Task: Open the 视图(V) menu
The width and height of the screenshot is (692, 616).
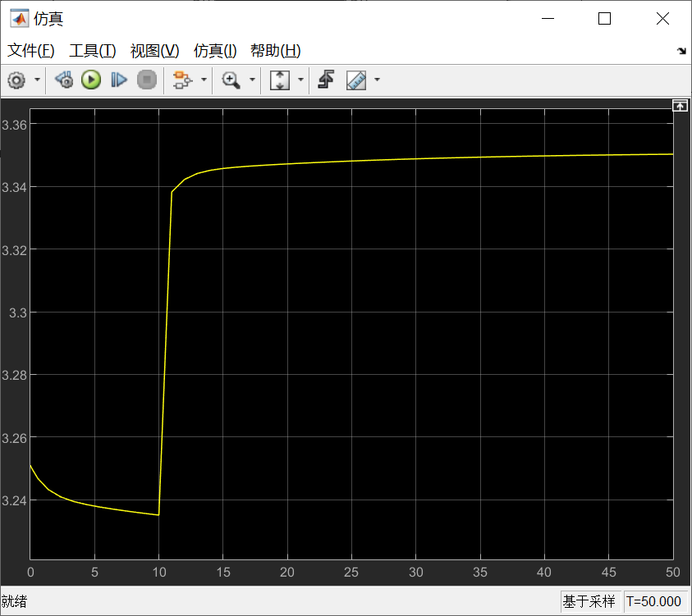Action: pyautogui.click(x=155, y=51)
